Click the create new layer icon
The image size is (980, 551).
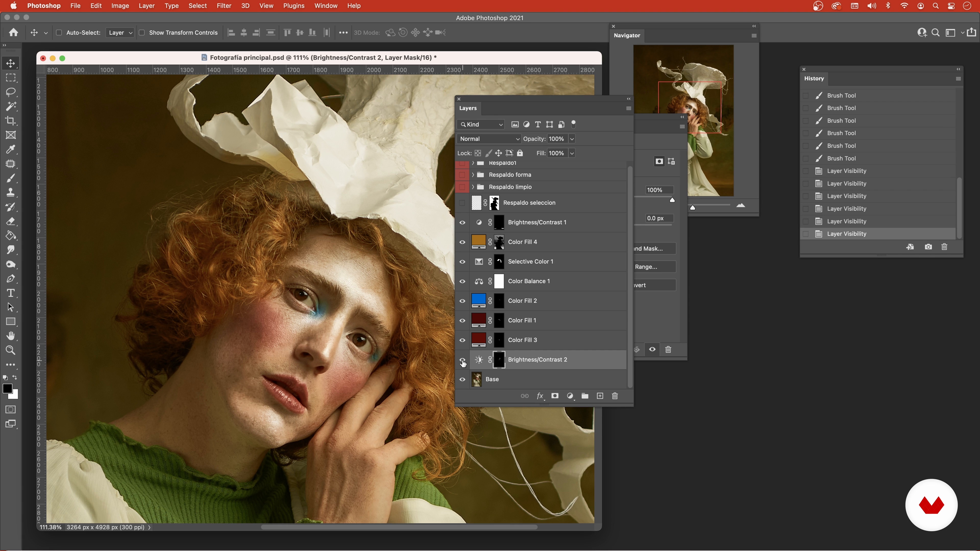[x=600, y=396]
